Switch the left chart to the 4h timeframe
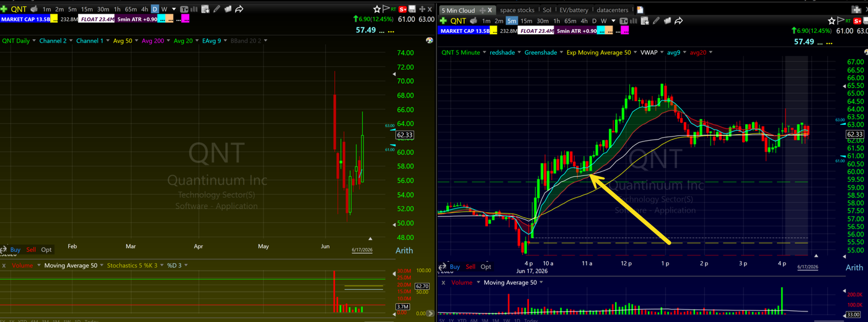This screenshot has width=868, height=322. tap(144, 9)
